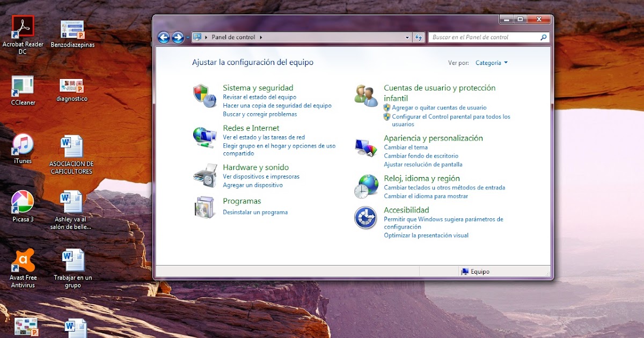The image size is (644, 338).
Task: Click the search refresh arrow button
Action: tap(418, 37)
